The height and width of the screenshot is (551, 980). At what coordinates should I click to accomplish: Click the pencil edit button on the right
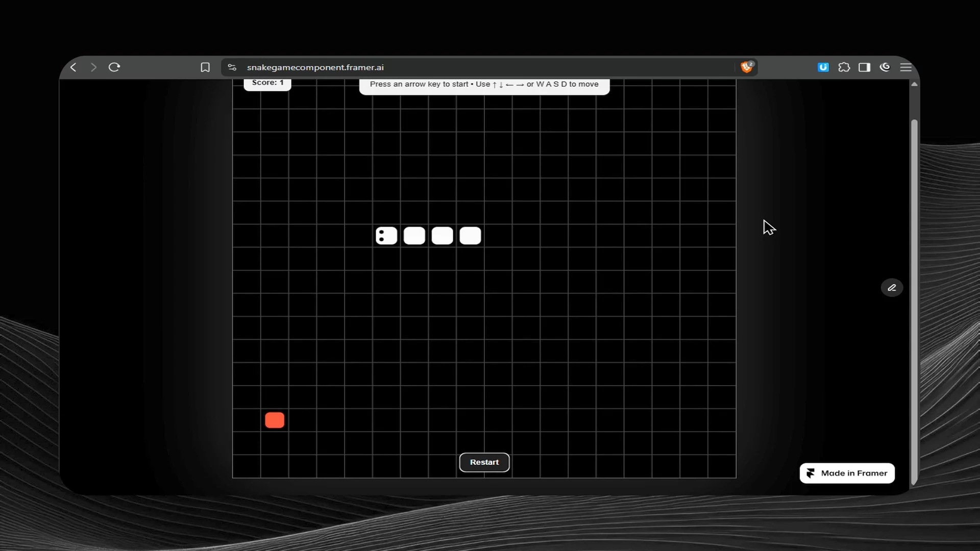tap(892, 288)
